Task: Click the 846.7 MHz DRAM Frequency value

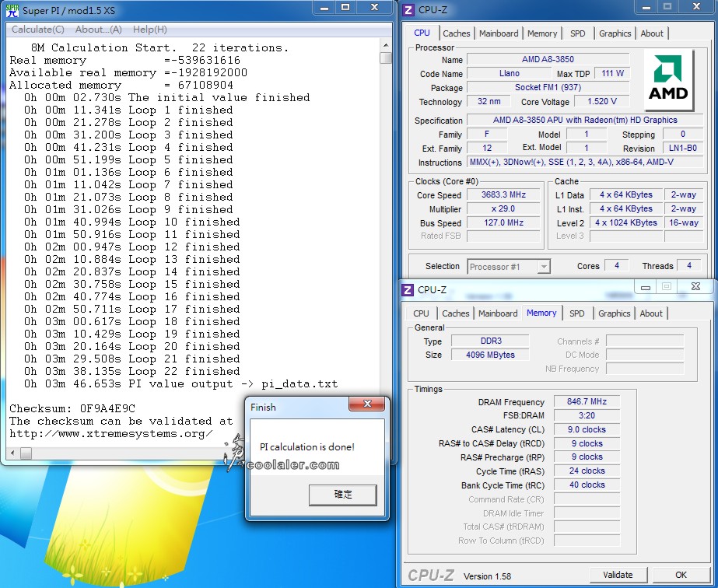Action: tap(587, 401)
